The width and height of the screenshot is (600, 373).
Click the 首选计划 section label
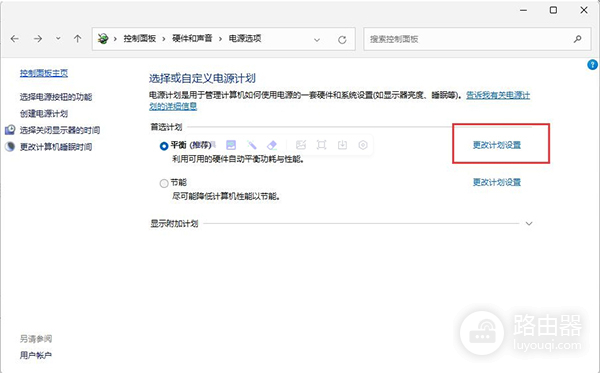(166, 127)
